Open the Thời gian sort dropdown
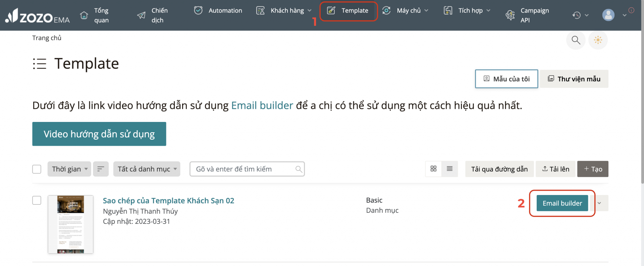The width and height of the screenshot is (644, 266). coord(69,169)
